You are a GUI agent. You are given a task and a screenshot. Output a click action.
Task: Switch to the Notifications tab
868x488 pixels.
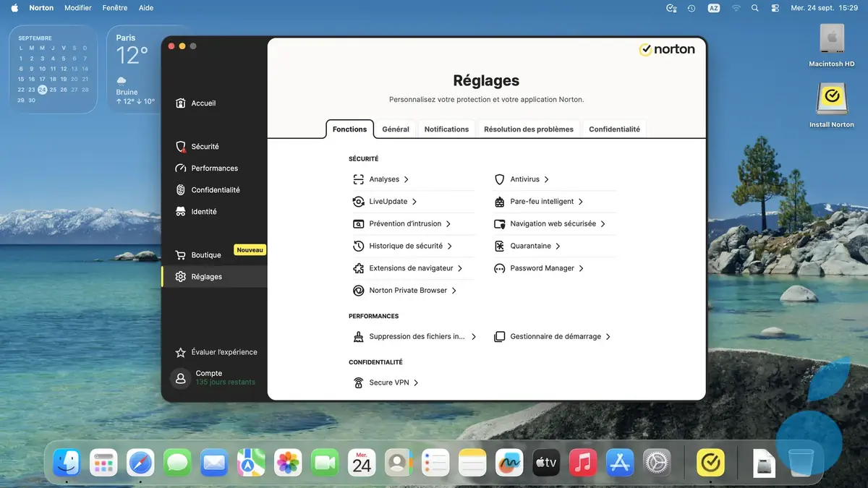(x=446, y=129)
